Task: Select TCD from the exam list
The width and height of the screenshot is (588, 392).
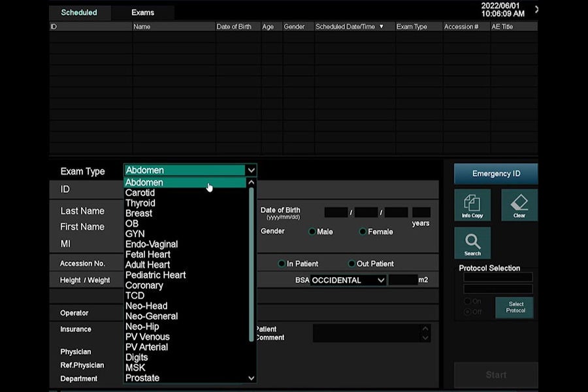Action: coord(135,295)
